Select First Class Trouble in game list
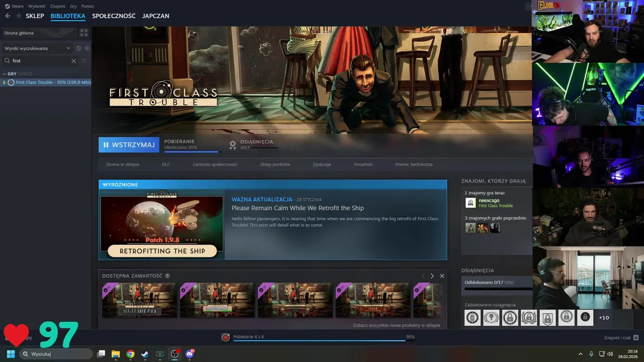This screenshot has height=362, width=644. tap(46, 82)
